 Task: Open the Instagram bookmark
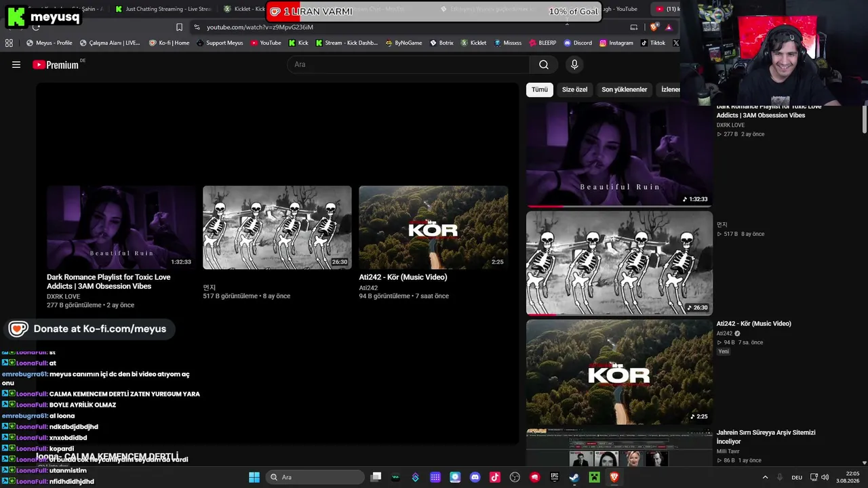[616, 43]
